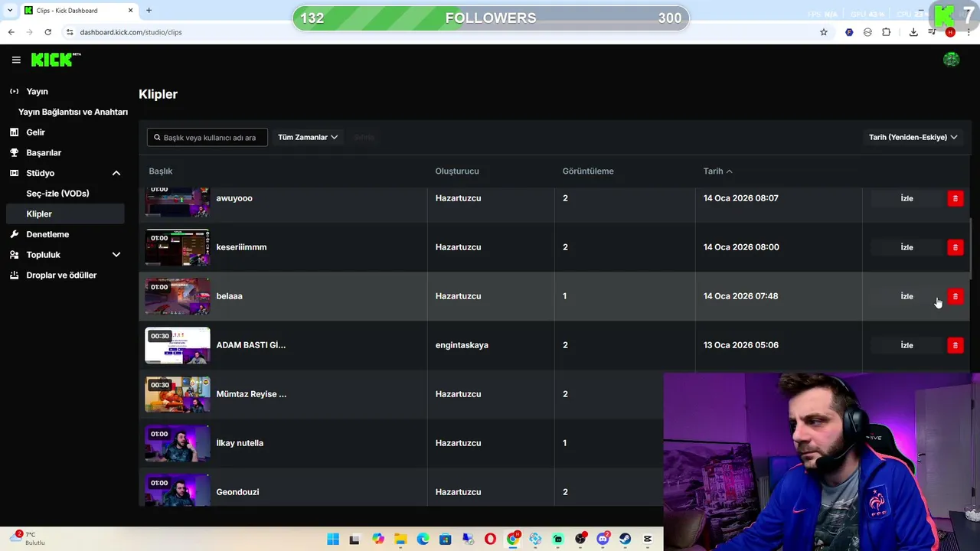The height and width of the screenshot is (551, 980).
Task: Open CapCut from the taskbar
Action: pos(648,540)
